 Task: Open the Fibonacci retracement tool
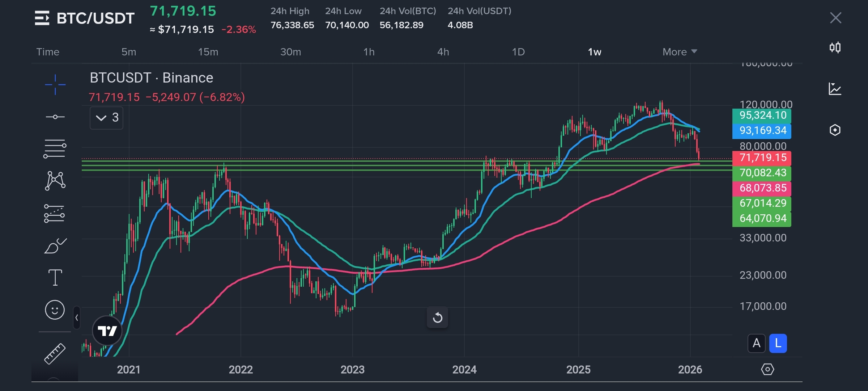coord(55,148)
